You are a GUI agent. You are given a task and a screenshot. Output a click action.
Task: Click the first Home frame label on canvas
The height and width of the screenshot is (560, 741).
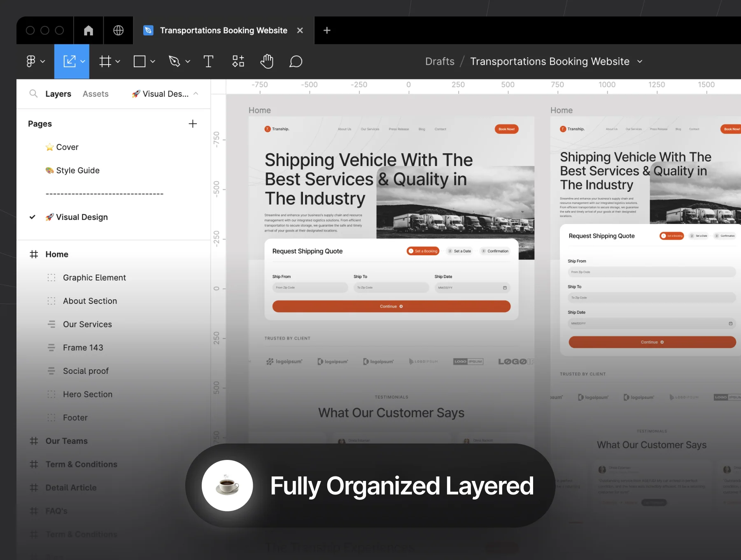(259, 110)
